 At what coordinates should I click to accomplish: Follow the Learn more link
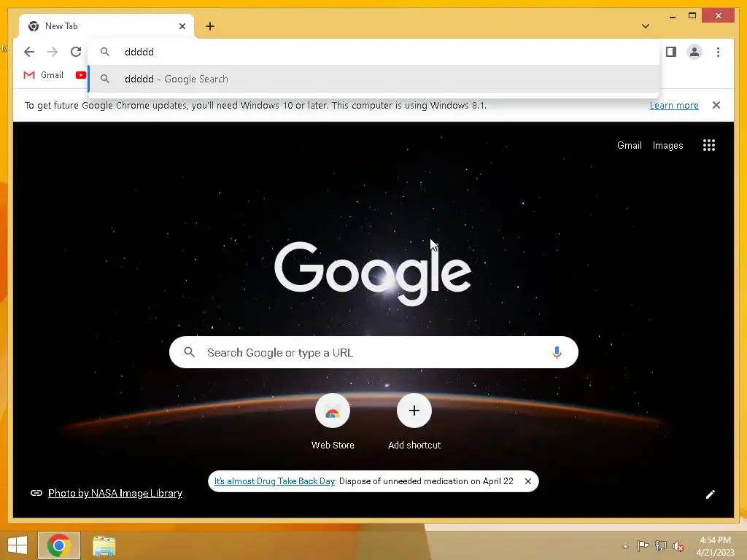point(674,105)
